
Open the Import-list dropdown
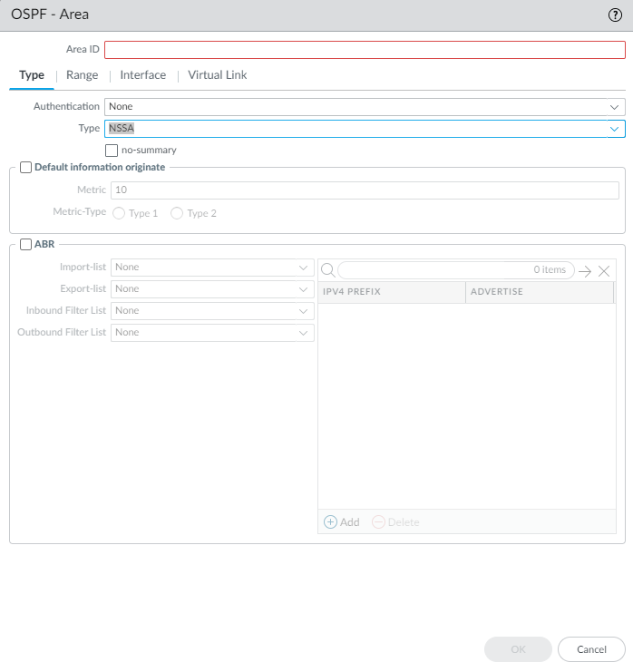pos(211,268)
